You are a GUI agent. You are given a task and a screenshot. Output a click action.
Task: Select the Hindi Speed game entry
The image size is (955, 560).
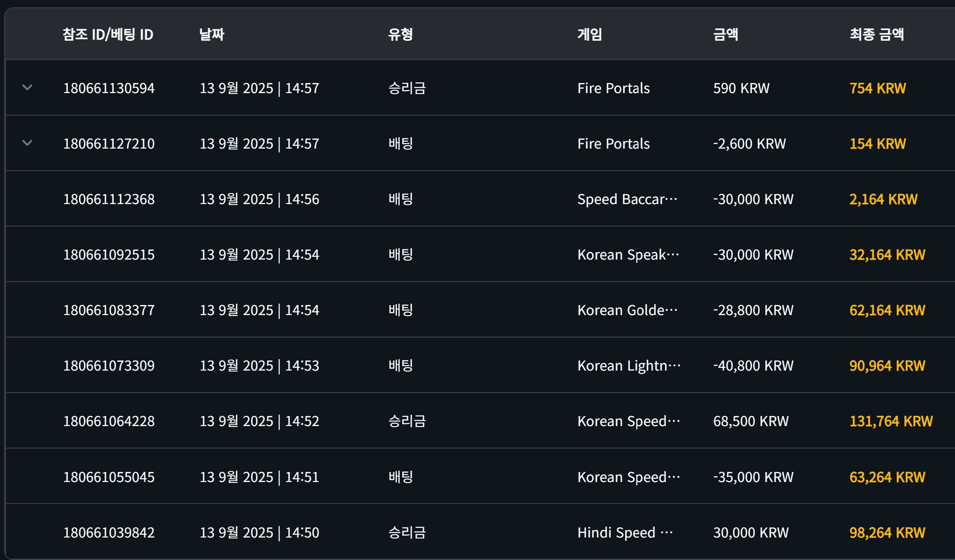pos(625,532)
